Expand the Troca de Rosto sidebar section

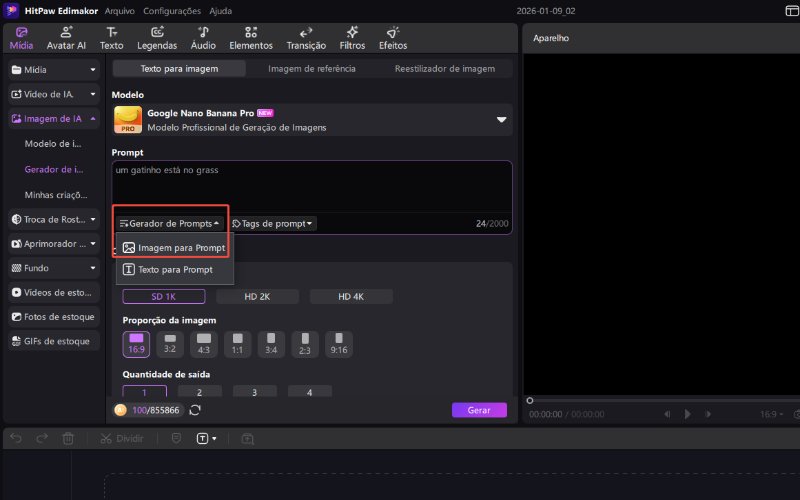tap(54, 218)
